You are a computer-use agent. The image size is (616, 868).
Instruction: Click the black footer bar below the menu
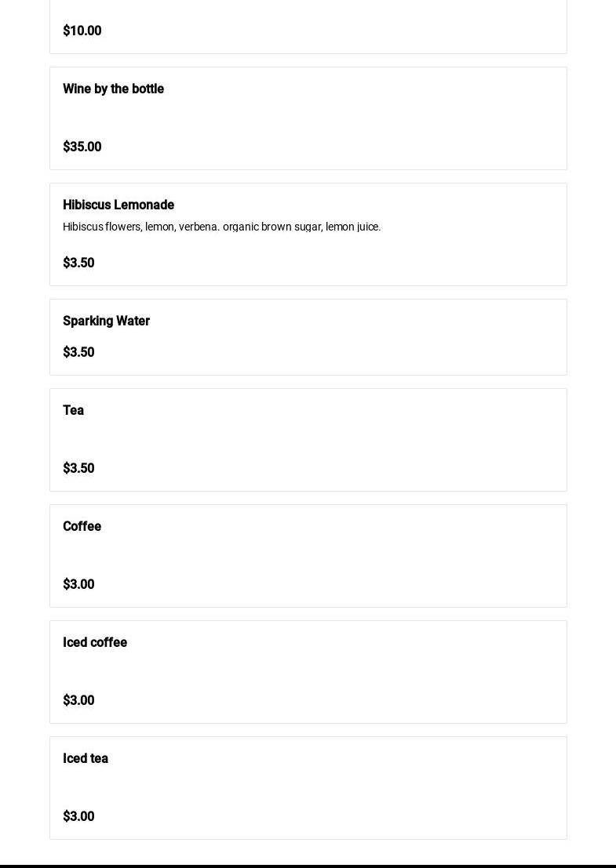click(308, 866)
